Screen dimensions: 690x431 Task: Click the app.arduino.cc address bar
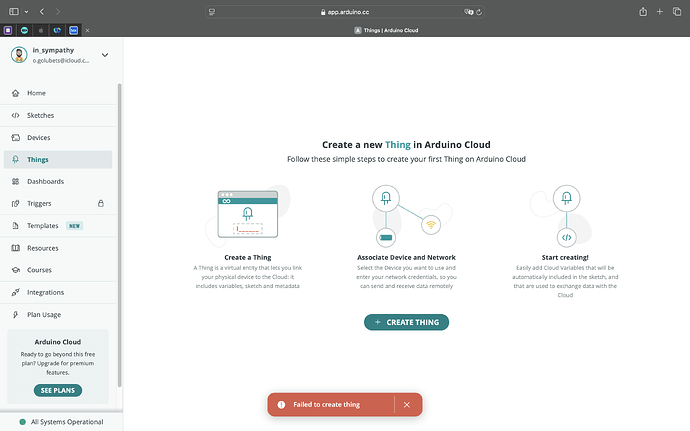[345, 12]
